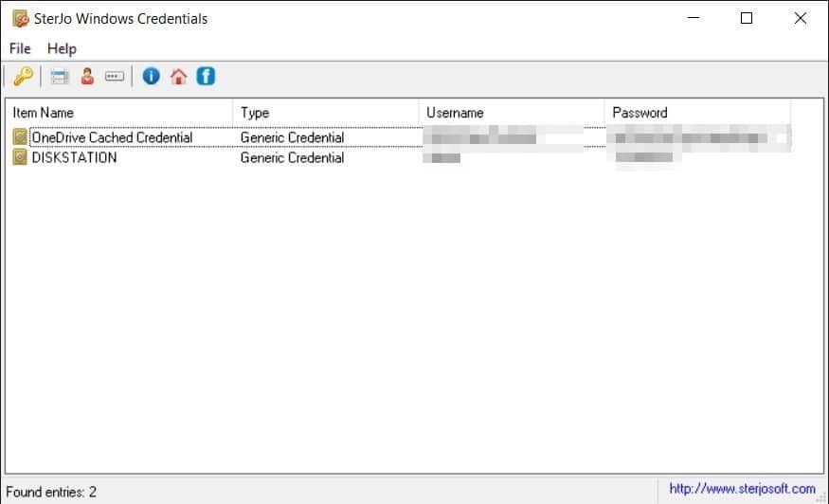Viewport: 829px width, 504px height.
Task: Sort by the Type column header
Action: pos(326,113)
